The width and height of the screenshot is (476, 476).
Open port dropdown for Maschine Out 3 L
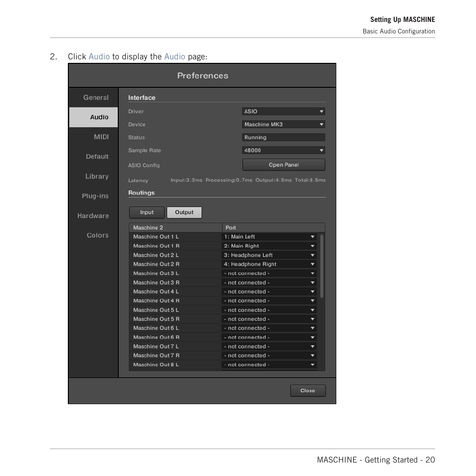coord(269,273)
